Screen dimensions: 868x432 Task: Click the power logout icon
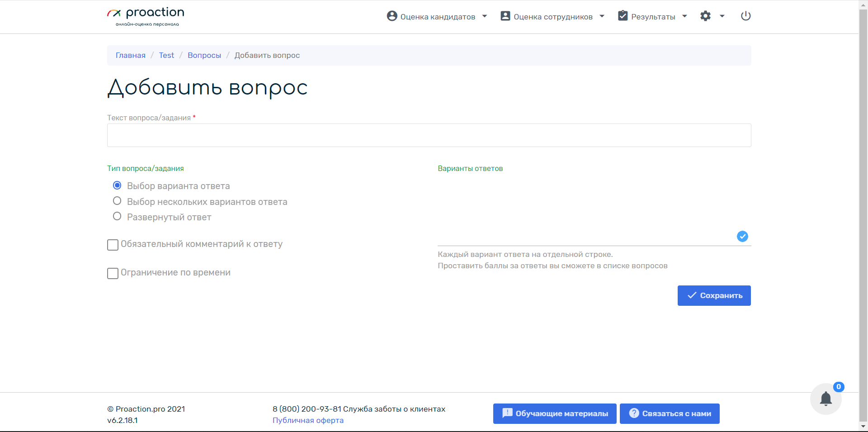pyautogui.click(x=746, y=16)
